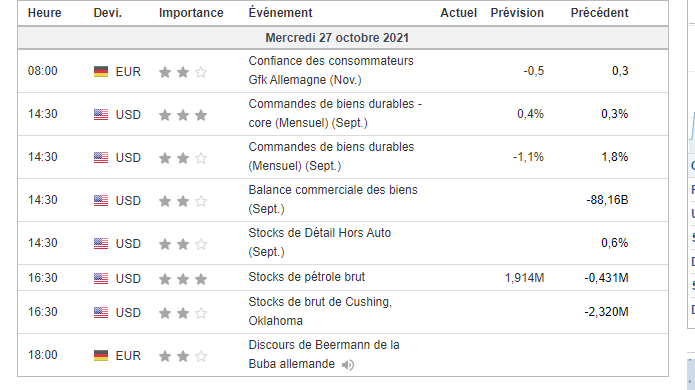Screen dimensions: 695x390
Task: Click the Importance column header
Action: (191, 13)
